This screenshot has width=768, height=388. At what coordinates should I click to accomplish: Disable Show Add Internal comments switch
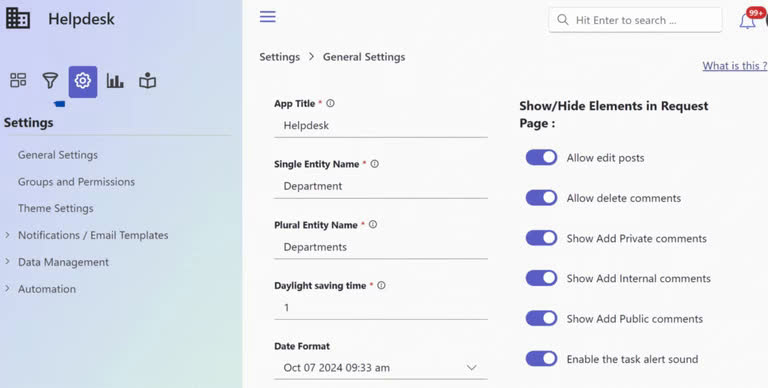(541, 278)
